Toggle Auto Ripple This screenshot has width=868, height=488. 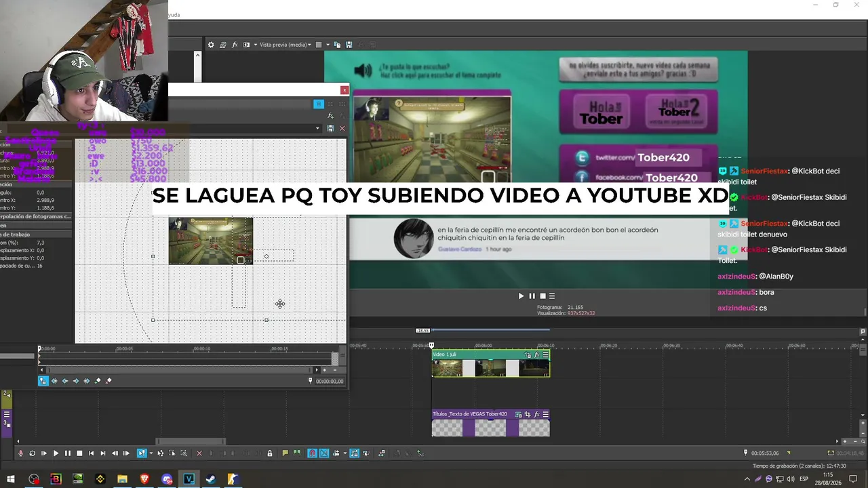click(x=337, y=453)
